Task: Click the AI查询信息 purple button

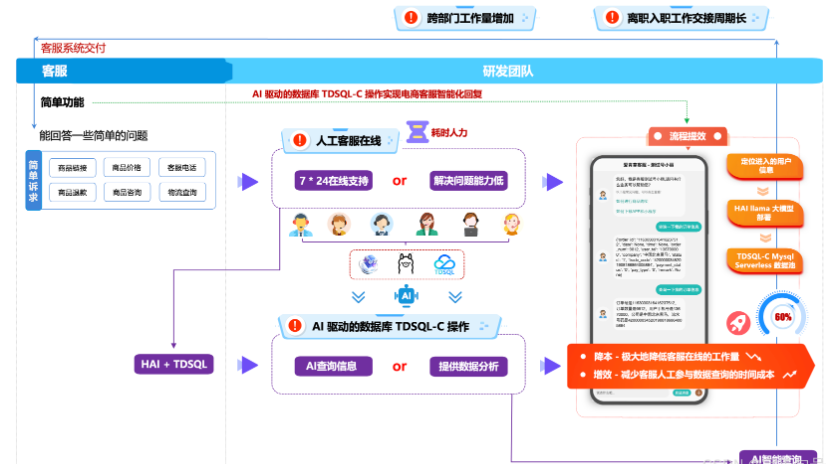Action: point(333,366)
